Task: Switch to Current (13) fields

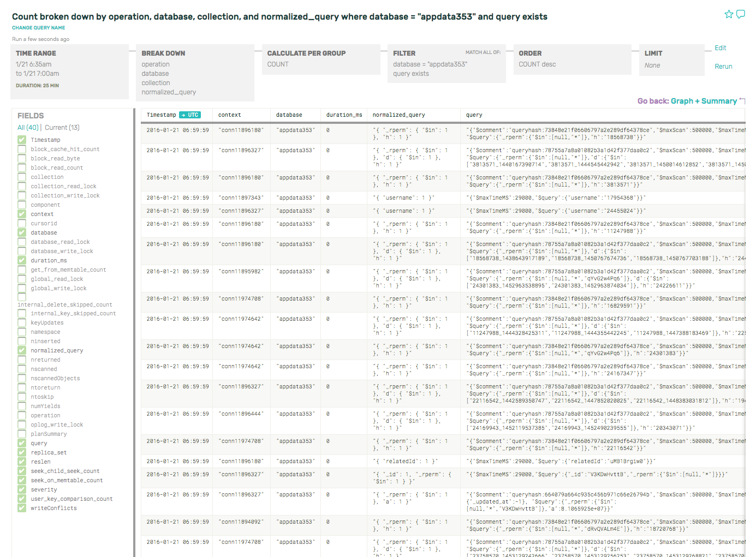Action: pos(62,128)
